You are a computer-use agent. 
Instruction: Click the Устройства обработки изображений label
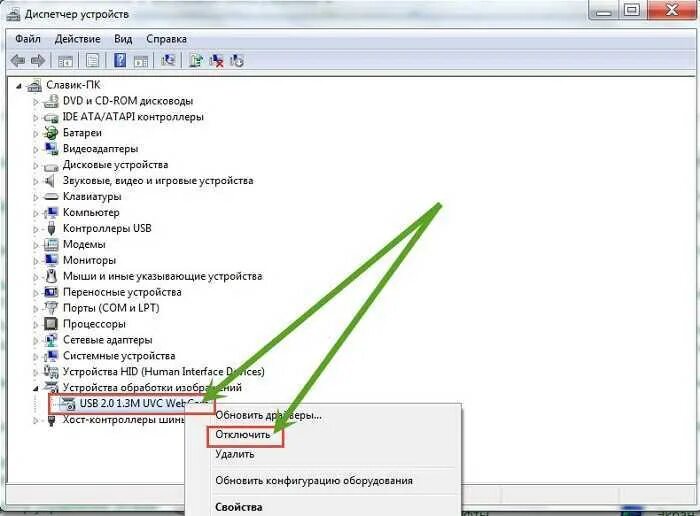click(152, 387)
